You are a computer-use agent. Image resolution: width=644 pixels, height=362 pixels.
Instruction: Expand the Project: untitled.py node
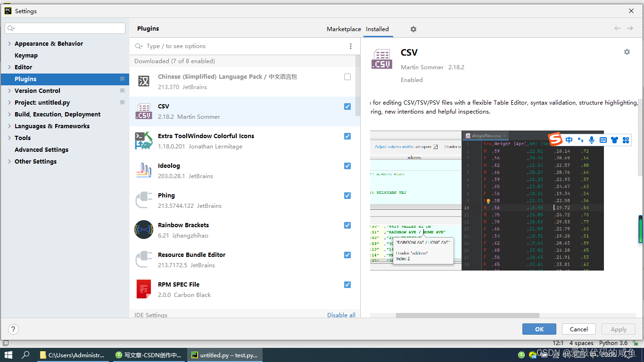9,102
